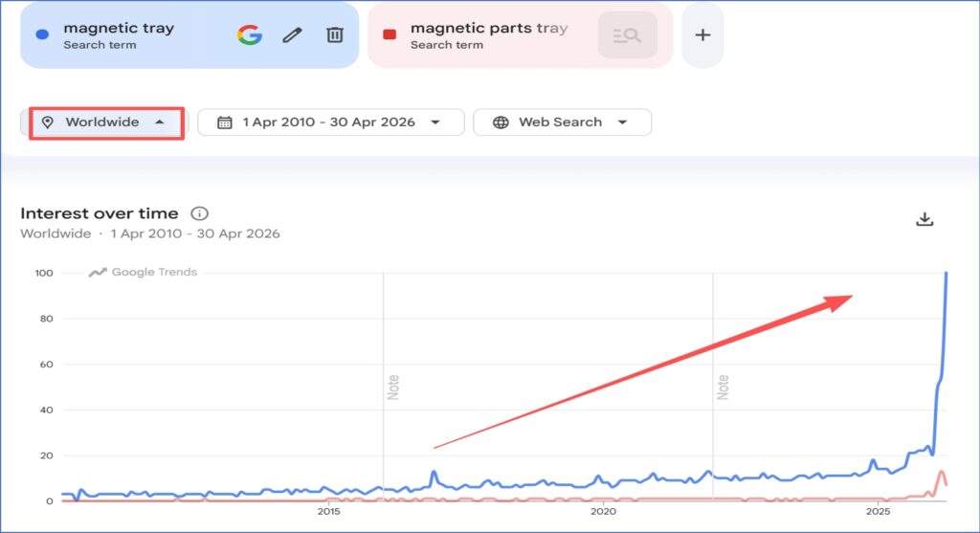Delete the magnetic tray term with trash icon

point(335,35)
